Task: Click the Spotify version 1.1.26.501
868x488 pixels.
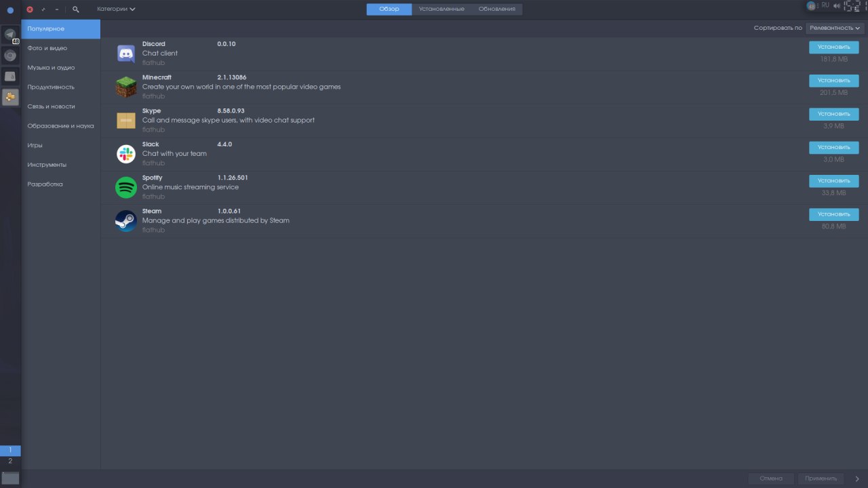Action: coord(233,178)
